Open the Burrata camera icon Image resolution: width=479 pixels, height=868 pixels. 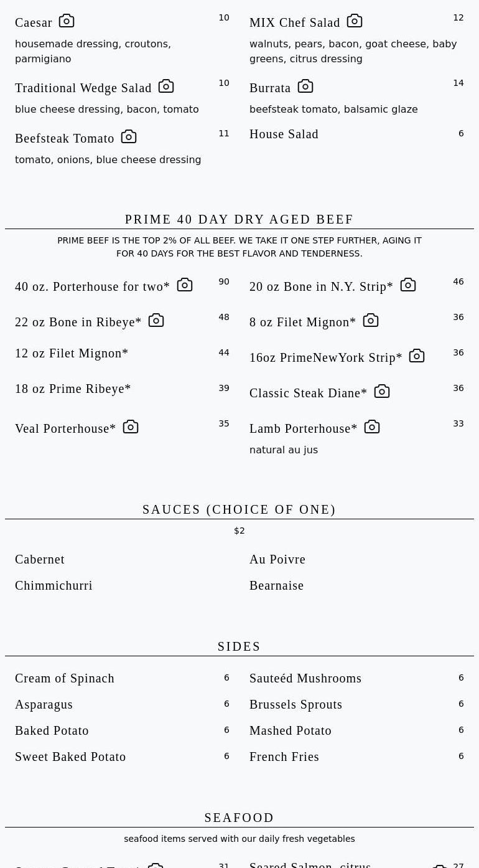(305, 86)
